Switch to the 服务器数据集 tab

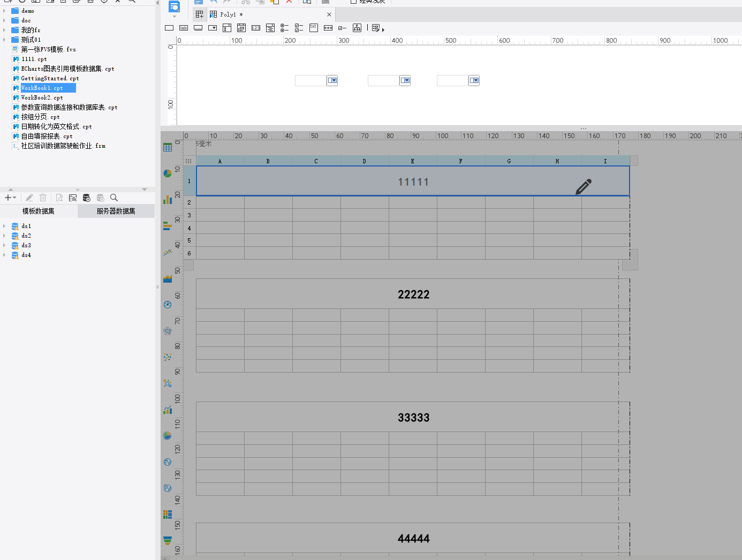point(116,211)
